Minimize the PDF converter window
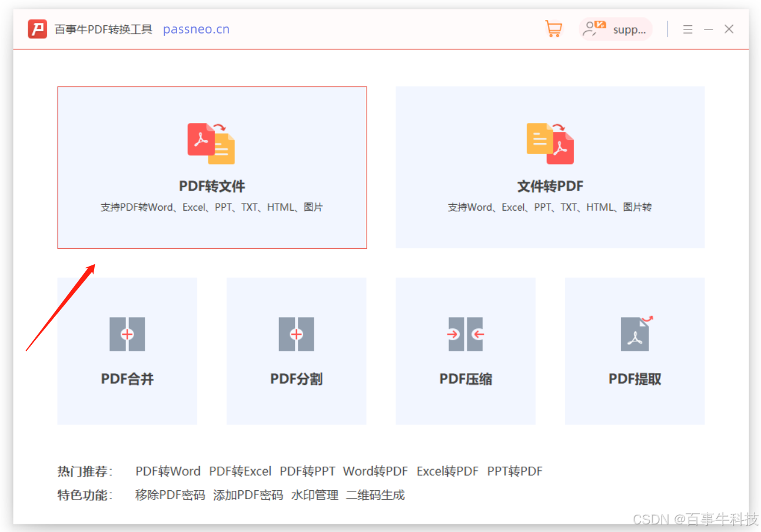The width and height of the screenshot is (761, 532). (709, 29)
